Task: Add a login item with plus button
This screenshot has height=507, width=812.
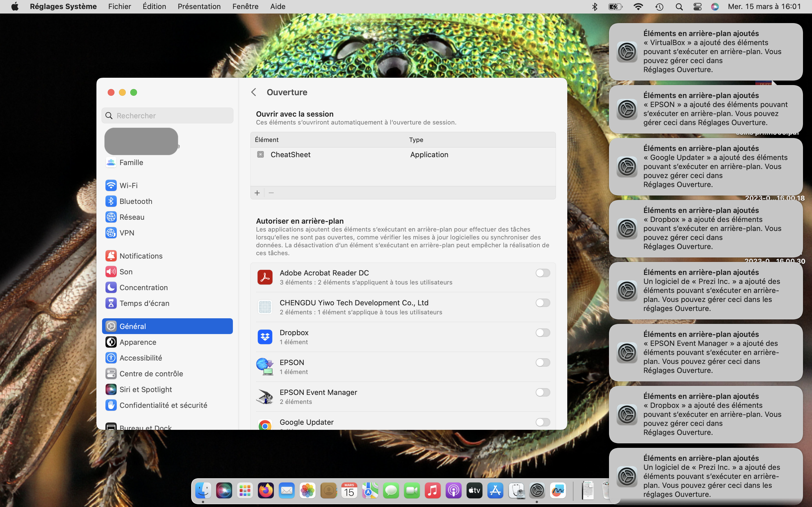Action: click(x=257, y=193)
